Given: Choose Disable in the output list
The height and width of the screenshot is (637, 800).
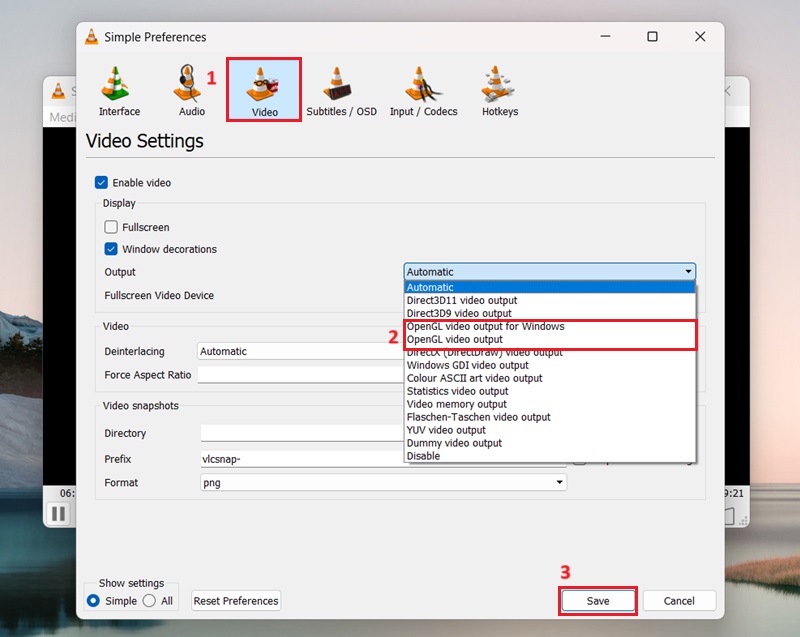Looking at the screenshot, I should [x=549, y=456].
